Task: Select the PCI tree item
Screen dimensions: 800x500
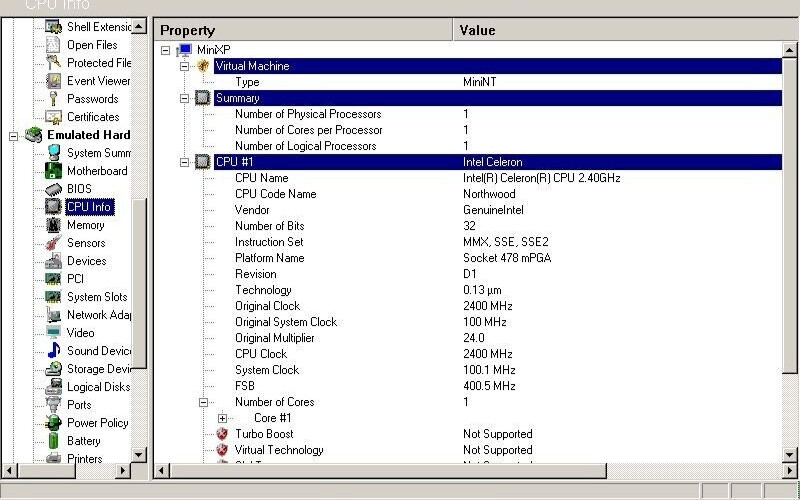Action: (75, 279)
